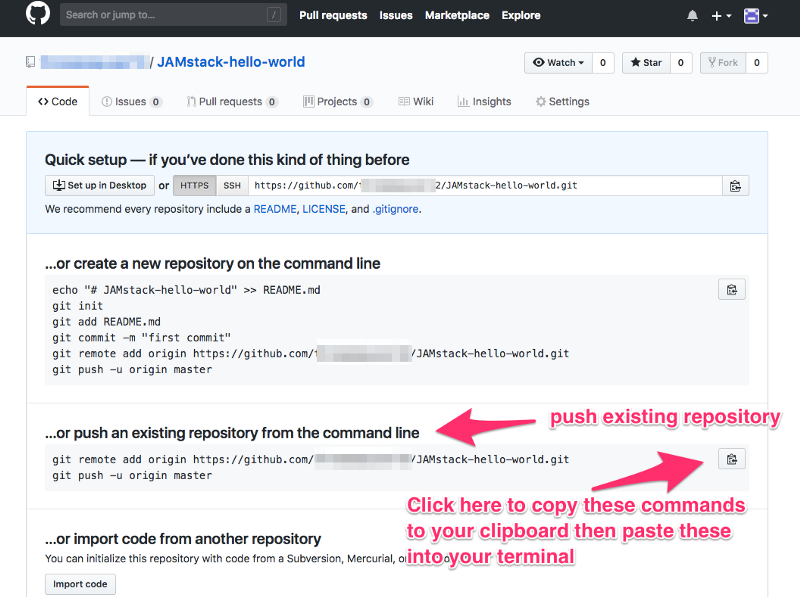The width and height of the screenshot is (800, 597).
Task: Copy the push existing repository commands
Action: 732,459
